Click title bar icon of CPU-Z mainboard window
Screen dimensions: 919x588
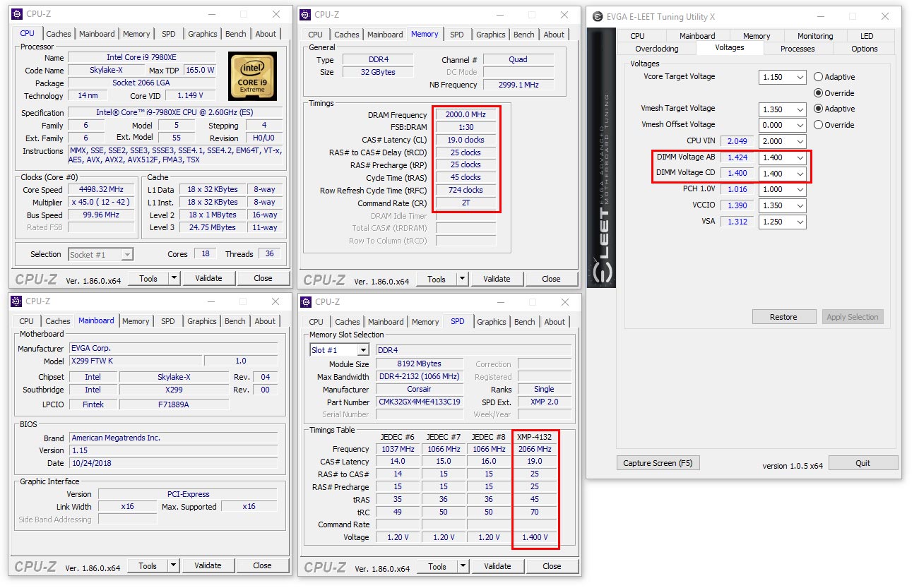[x=18, y=301]
